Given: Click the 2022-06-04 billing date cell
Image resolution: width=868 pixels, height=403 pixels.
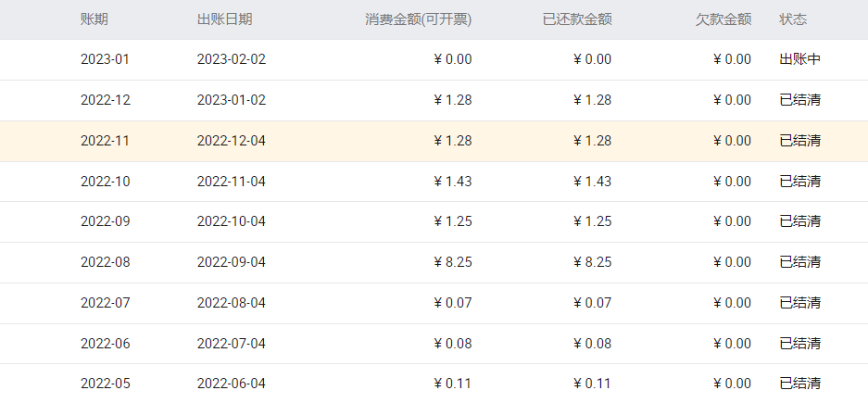Looking at the screenshot, I should tap(232, 384).
